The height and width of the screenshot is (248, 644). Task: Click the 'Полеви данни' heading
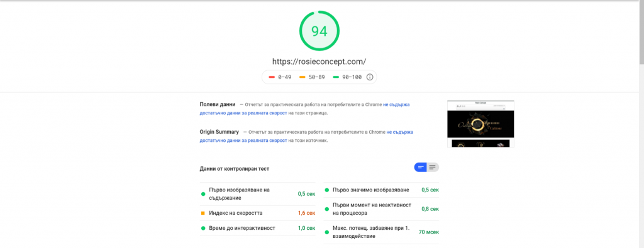coord(217,104)
